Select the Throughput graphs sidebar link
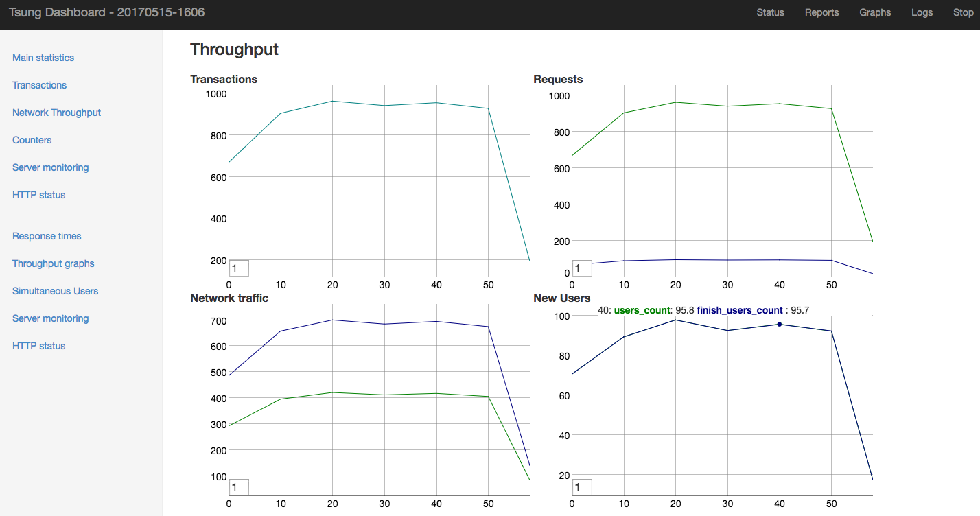The width and height of the screenshot is (980, 516). tap(54, 263)
